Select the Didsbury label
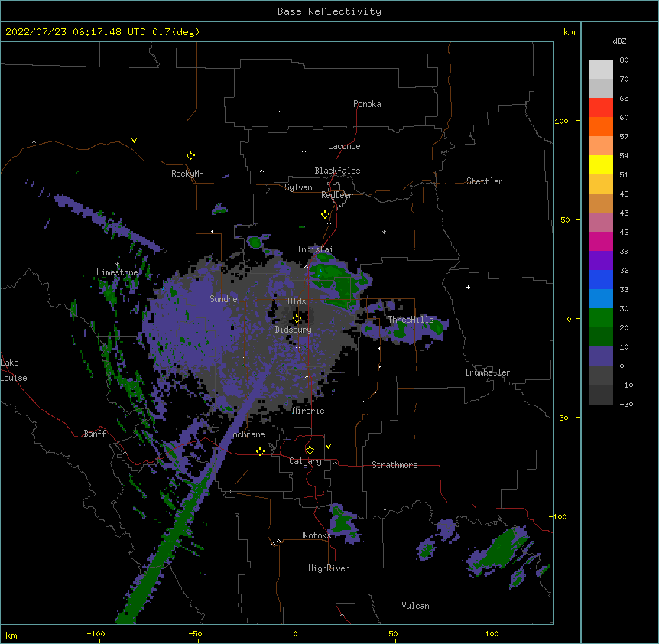 pyautogui.click(x=294, y=330)
